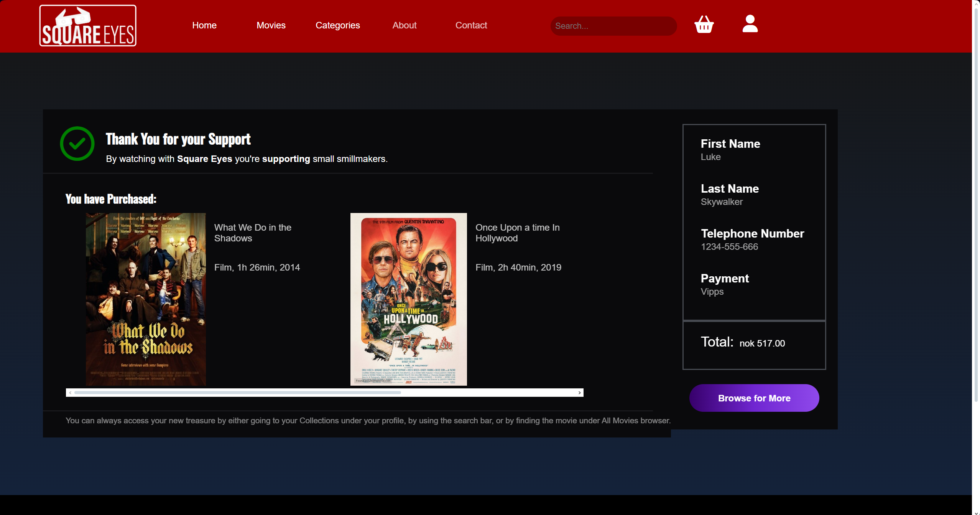
Task: Click the left arrow of the horizontal scrollbar
Action: [70, 392]
